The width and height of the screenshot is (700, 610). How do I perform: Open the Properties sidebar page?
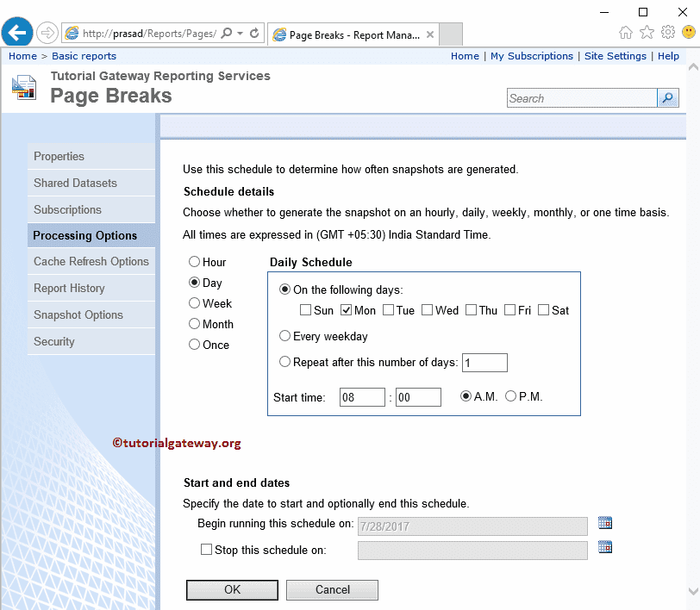(x=91, y=156)
